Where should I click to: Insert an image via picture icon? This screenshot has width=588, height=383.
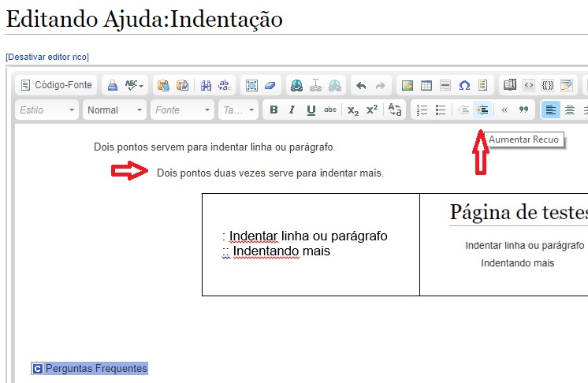coord(408,85)
